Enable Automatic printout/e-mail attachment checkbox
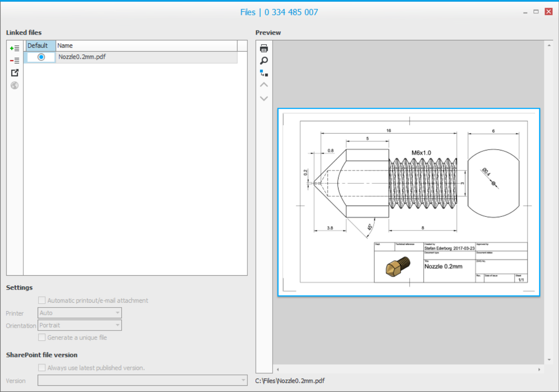The image size is (559, 392). point(42,300)
